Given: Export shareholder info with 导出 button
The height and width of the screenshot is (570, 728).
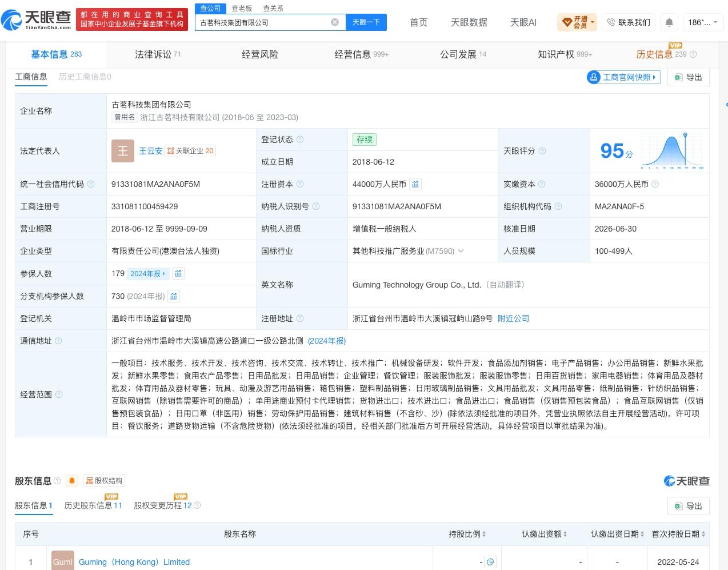Looking at the screenshot, I should point(688,506).
